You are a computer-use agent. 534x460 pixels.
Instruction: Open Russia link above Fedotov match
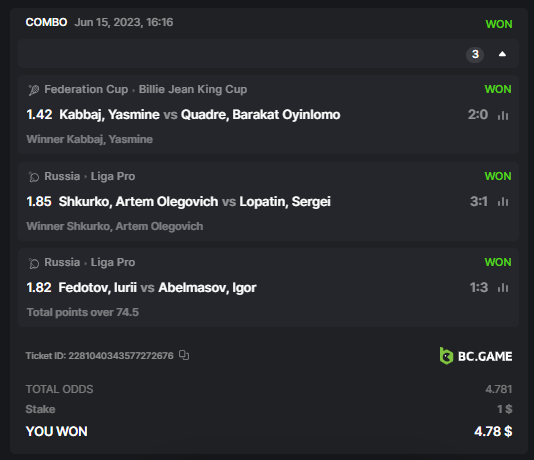coord(62,262)
